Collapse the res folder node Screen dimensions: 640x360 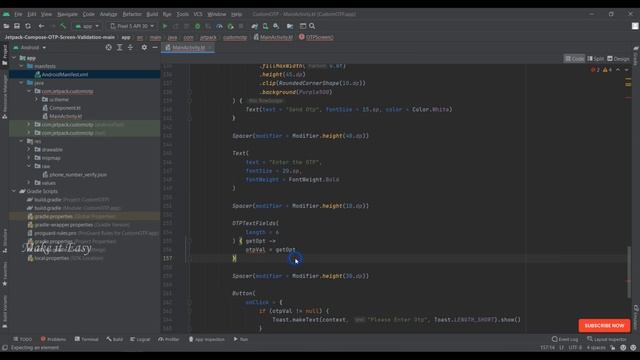[x=21, y=141]
